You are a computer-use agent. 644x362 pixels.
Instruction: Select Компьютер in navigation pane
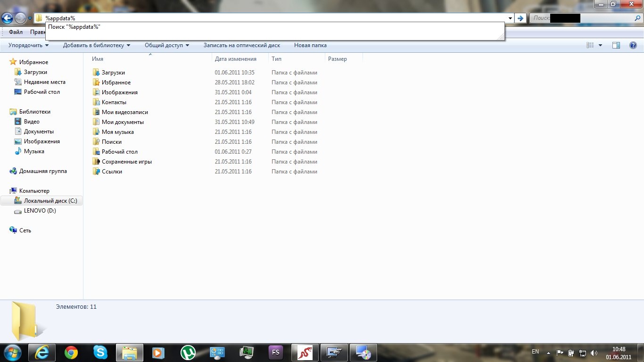pos(34,191)
